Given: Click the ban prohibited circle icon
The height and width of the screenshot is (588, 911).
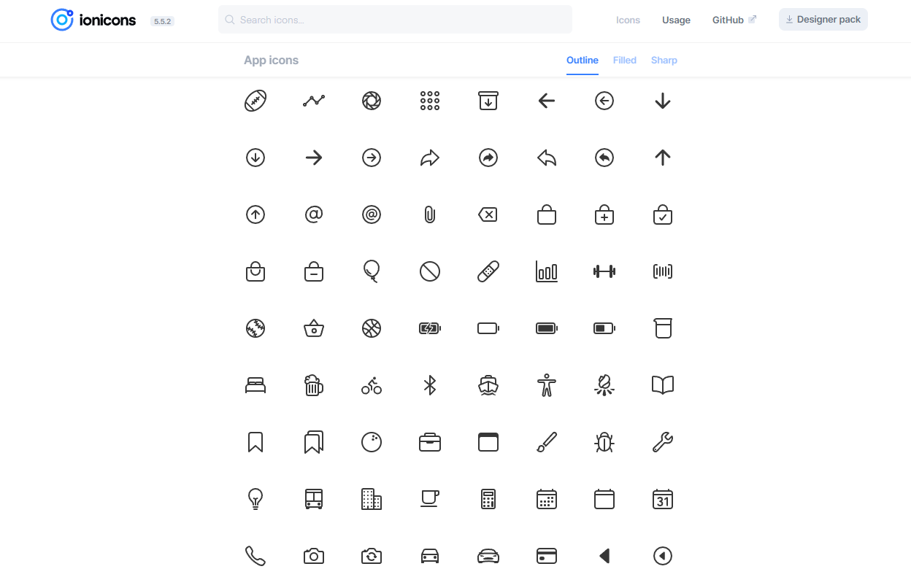Looking at the screenshot, I should (430, 271).
